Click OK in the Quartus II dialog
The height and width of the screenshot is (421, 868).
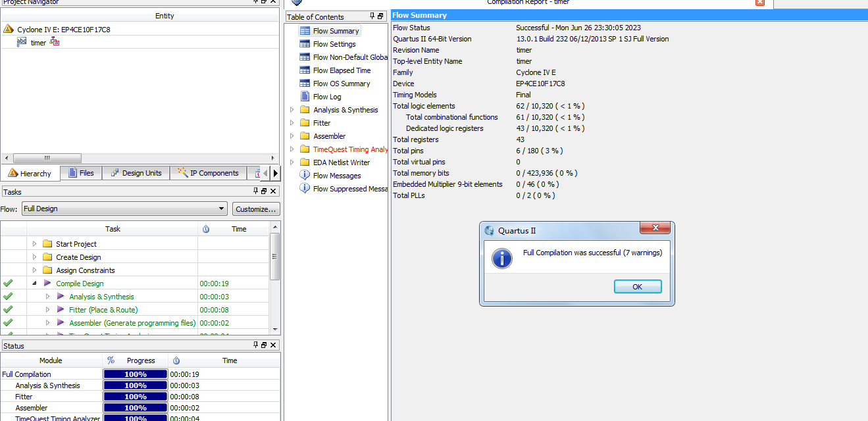point(637,287)
